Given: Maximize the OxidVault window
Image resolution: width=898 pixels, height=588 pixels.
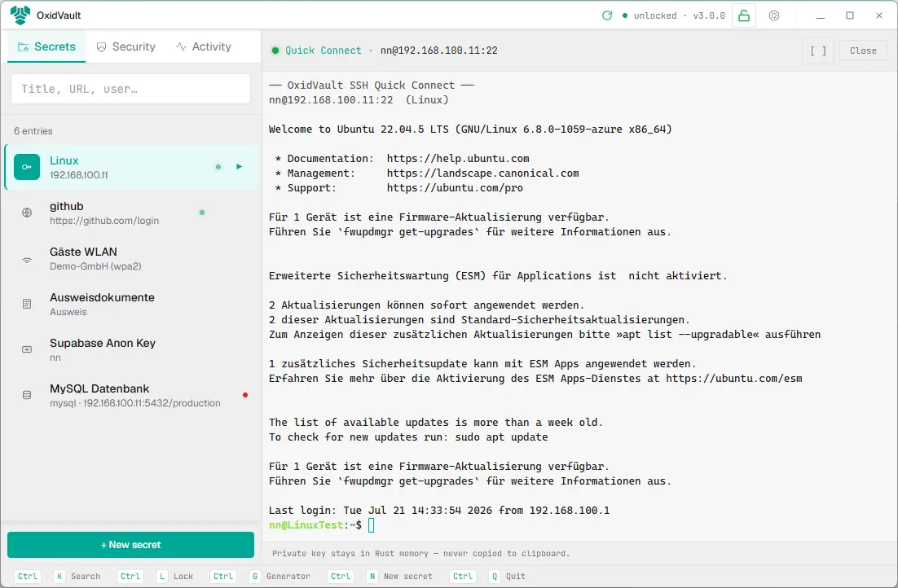Looking at the screenshot, I should coord(850,15).
